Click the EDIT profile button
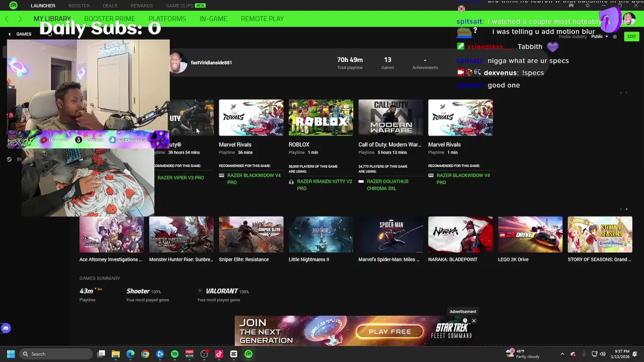 point(631,37)
